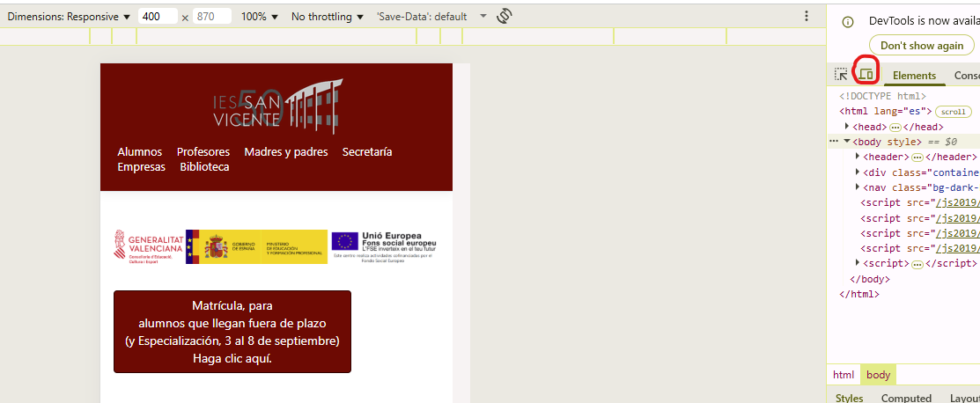This screenshot has height=403, width=980.
Task: Open the 100% zoom dropdown
Action: (259, 17)
